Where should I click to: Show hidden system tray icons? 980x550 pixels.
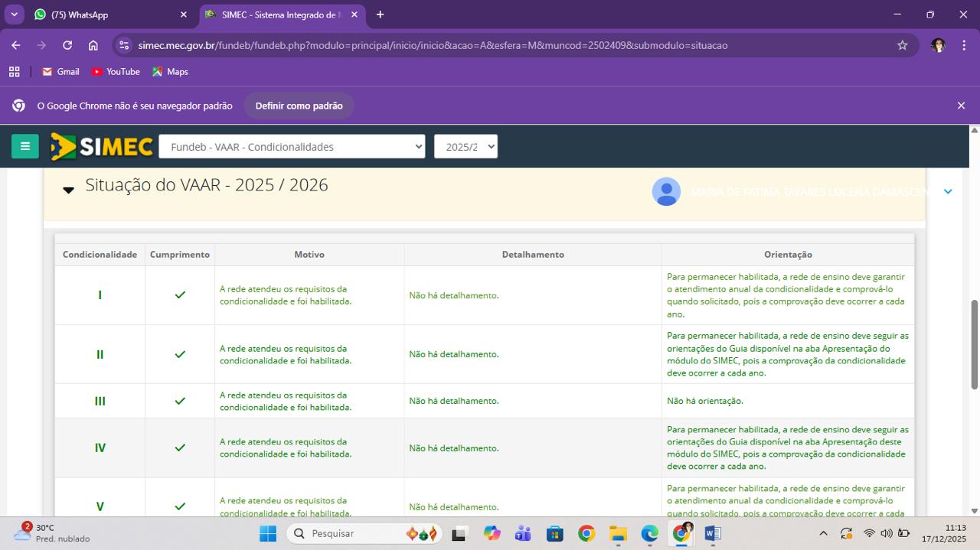coord(823,533)
